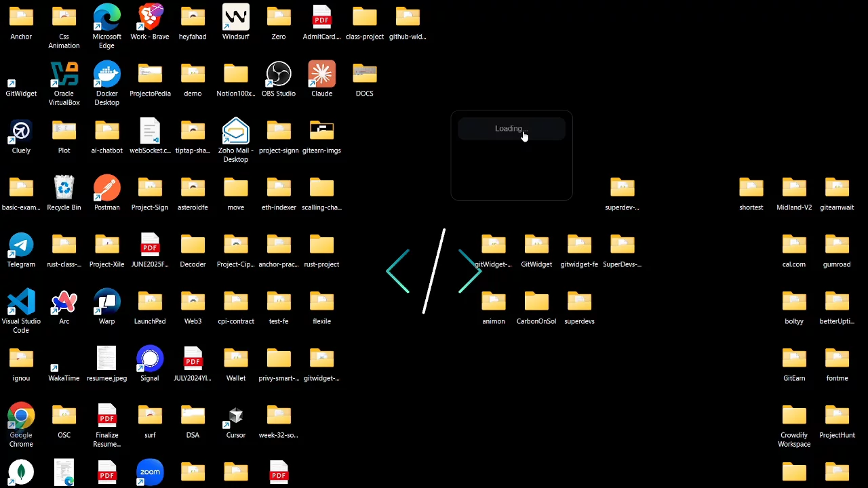Open the Claude desktop app icon
This screenshot has width=868, height=488.
click(x=321, y=75)
